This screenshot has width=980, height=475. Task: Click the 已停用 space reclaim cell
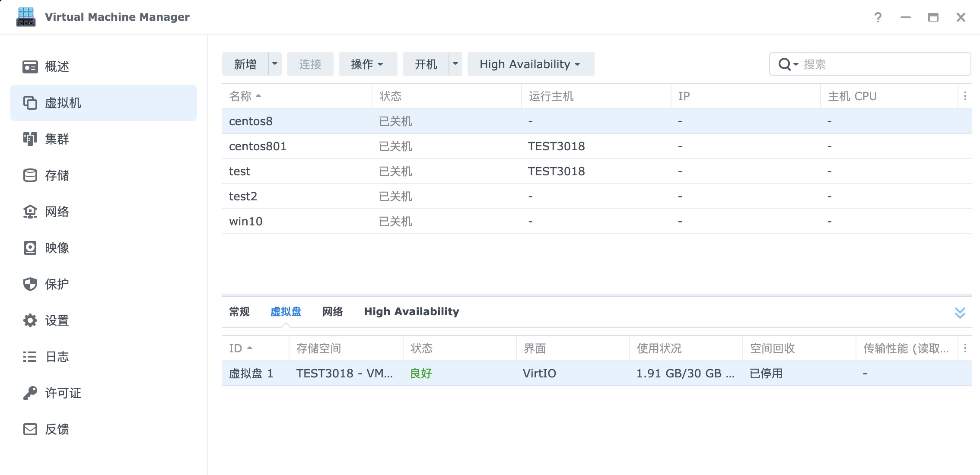(x=766, y=373)
